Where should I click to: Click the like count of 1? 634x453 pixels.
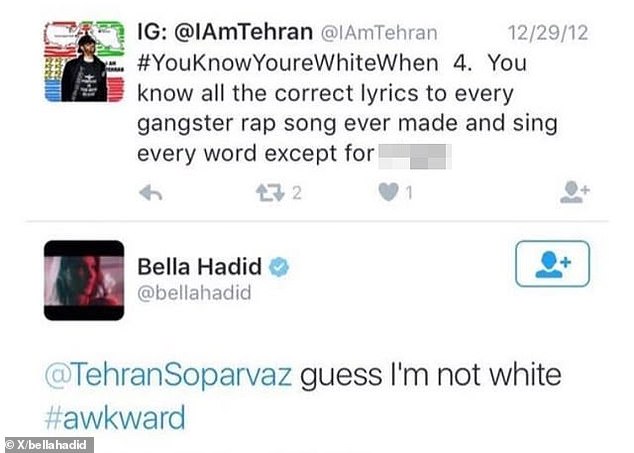point(408,194)
